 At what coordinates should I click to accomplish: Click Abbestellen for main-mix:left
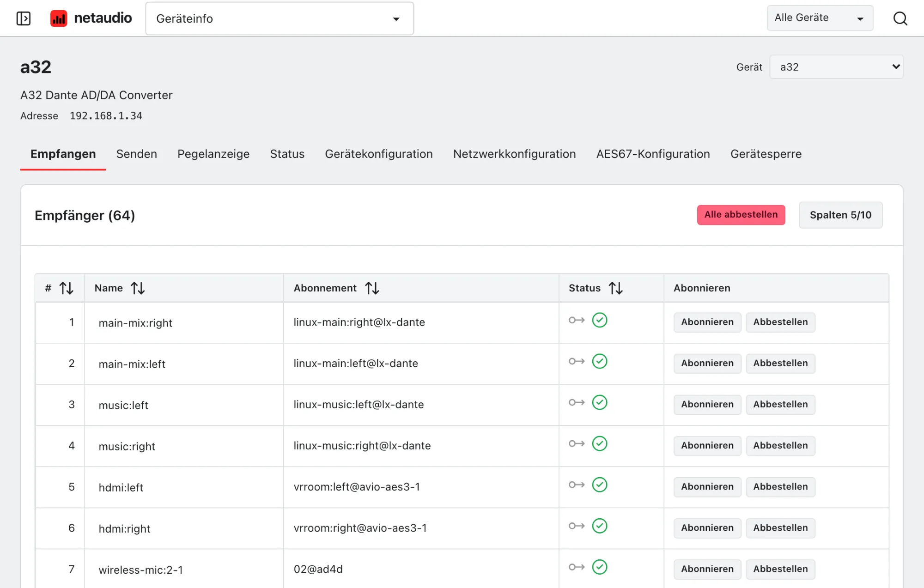(x=780, y=363)
